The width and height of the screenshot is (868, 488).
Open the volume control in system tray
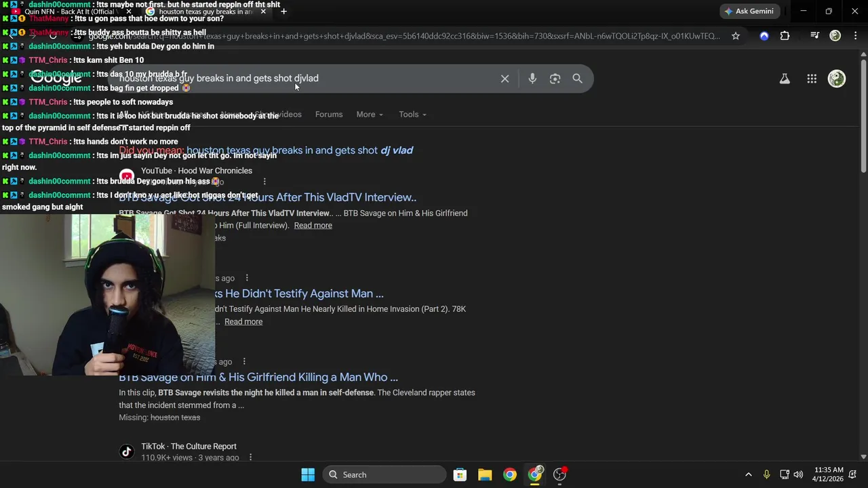[x=798, y=474]
